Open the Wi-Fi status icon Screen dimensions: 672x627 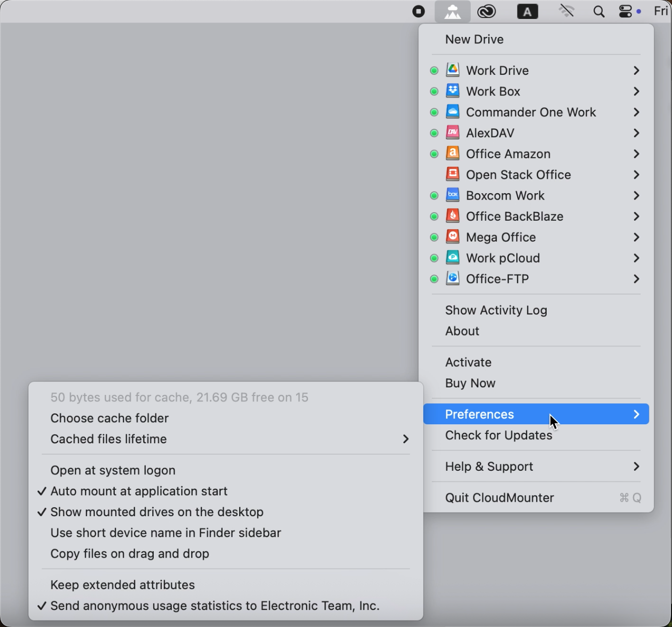click(x=567, y=11)
